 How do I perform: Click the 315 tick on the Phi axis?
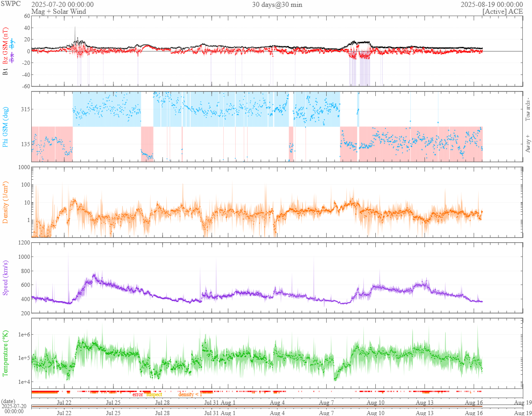pyautogui.click(x=25, y=109)
